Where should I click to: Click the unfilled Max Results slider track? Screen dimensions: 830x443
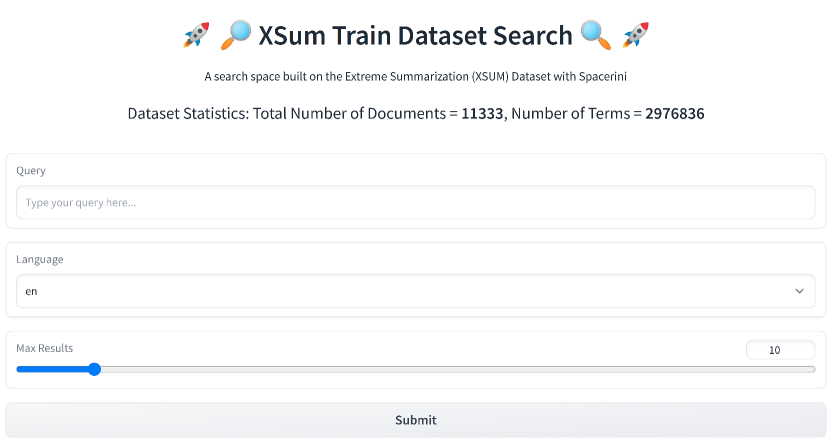coord(450,369)
